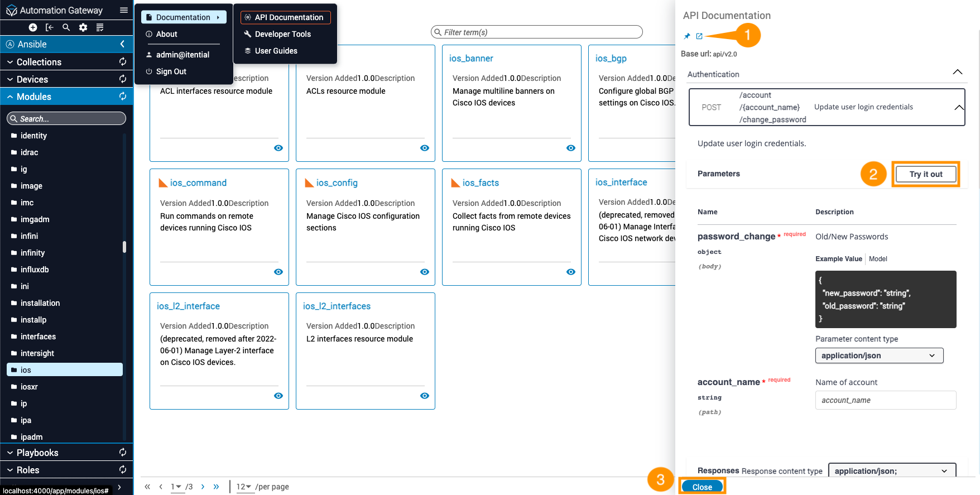Click the eye icon on ios_config card
This screenshot has height=495, width=980.
click(x=425, y=272)
